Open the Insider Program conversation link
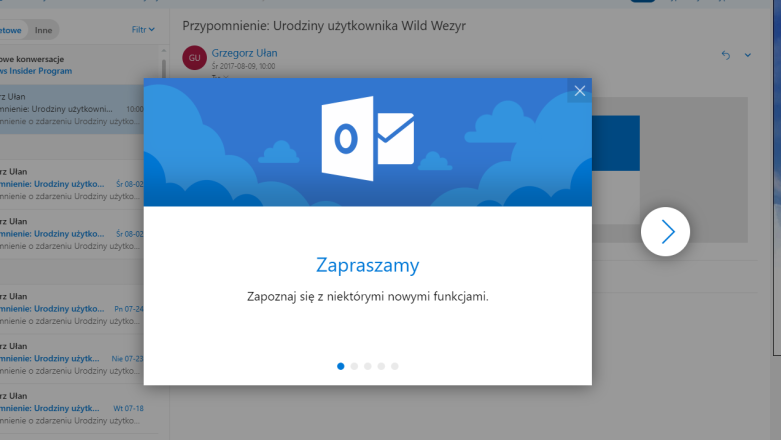 (36, 71)
